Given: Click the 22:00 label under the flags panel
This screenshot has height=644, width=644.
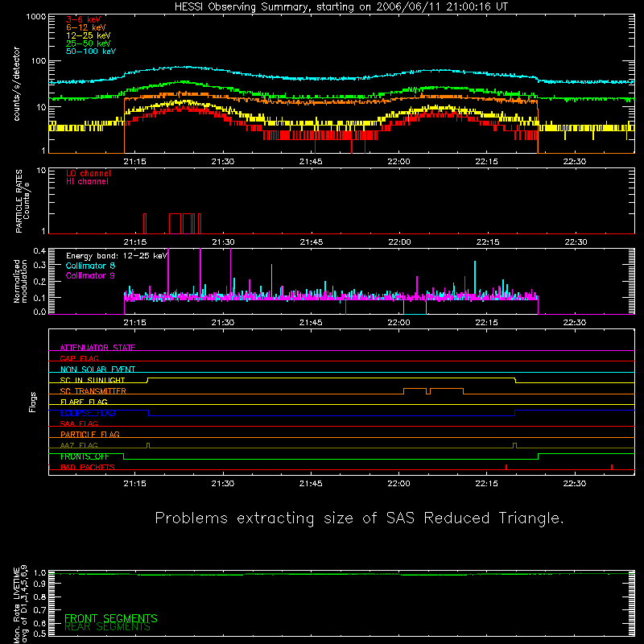Looking at the screenshot, I should pyautogui.click(x=398, y=484).
